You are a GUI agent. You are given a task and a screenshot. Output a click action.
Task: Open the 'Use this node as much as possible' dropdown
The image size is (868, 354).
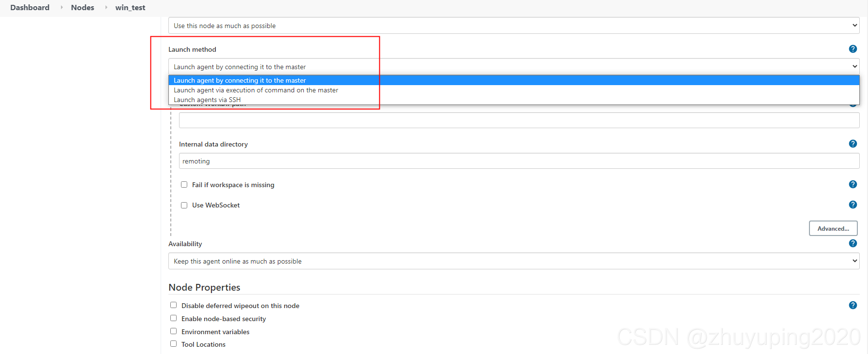click(x=514, y=26)
